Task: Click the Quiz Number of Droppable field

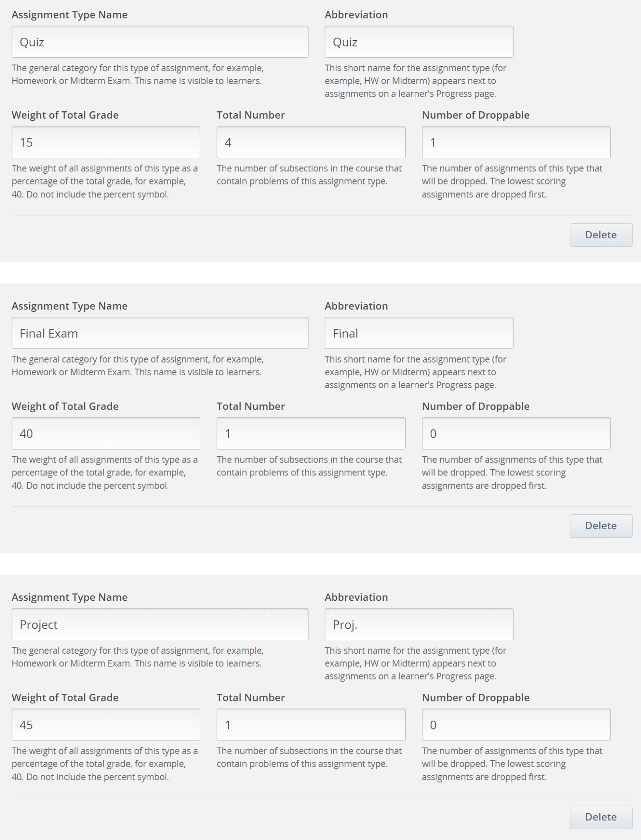Action: [x=515, y=142]
